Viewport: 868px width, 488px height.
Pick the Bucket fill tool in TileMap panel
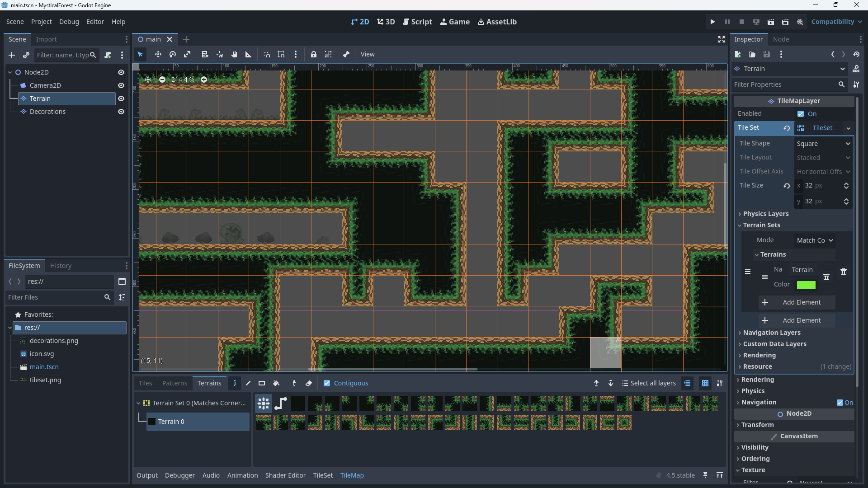tap(276, 383)
